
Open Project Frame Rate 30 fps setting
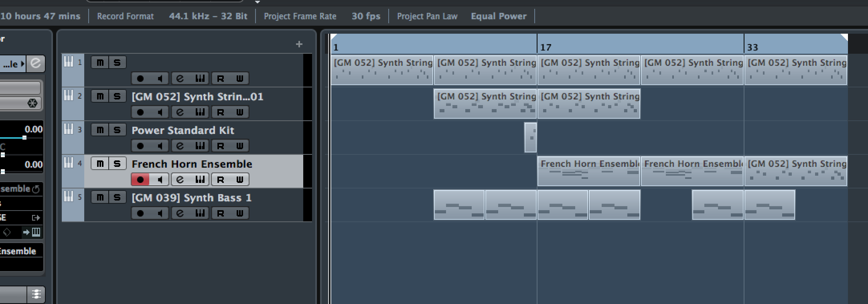tap(366, 16)
